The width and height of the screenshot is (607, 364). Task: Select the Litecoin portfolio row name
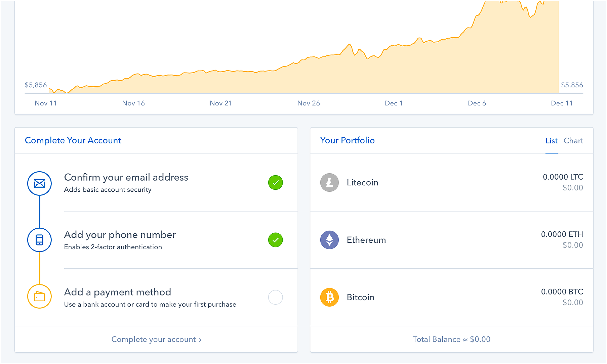362,183
